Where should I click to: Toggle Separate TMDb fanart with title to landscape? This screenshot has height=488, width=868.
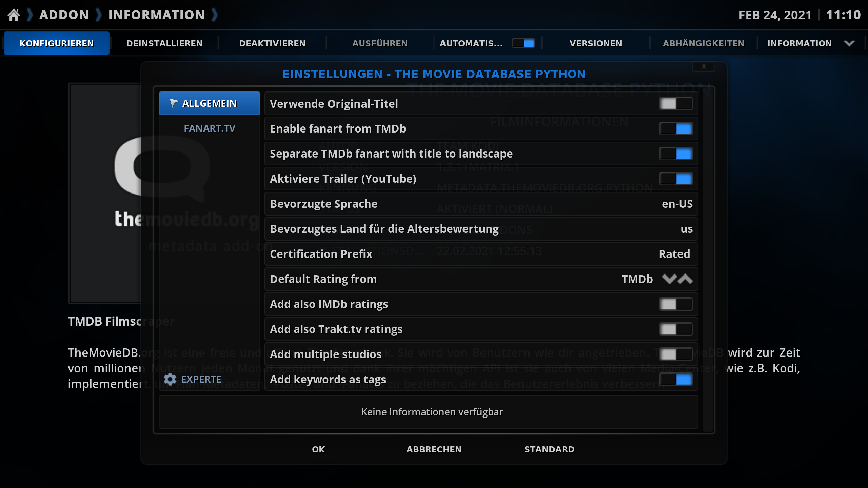[676, 154]
